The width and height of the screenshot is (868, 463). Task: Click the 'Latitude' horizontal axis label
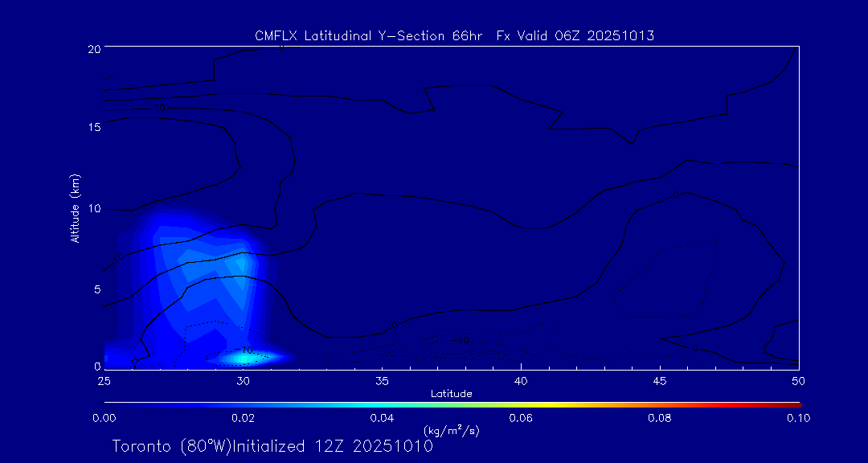(450, 393)
